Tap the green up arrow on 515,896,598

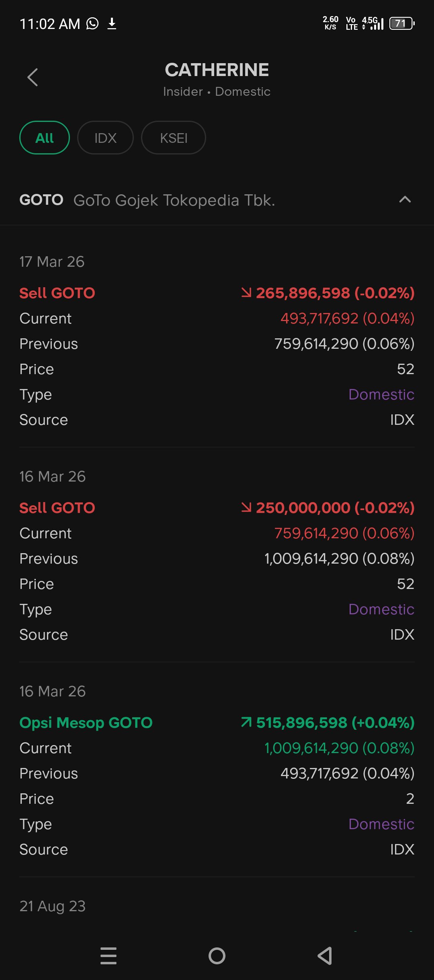[246, 723]
